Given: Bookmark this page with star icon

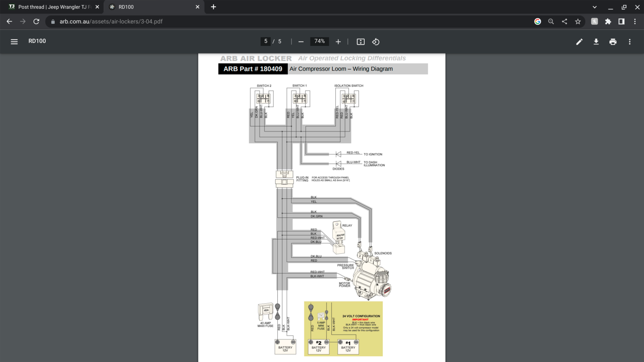Looking at the screenshot, I should 578,21.
